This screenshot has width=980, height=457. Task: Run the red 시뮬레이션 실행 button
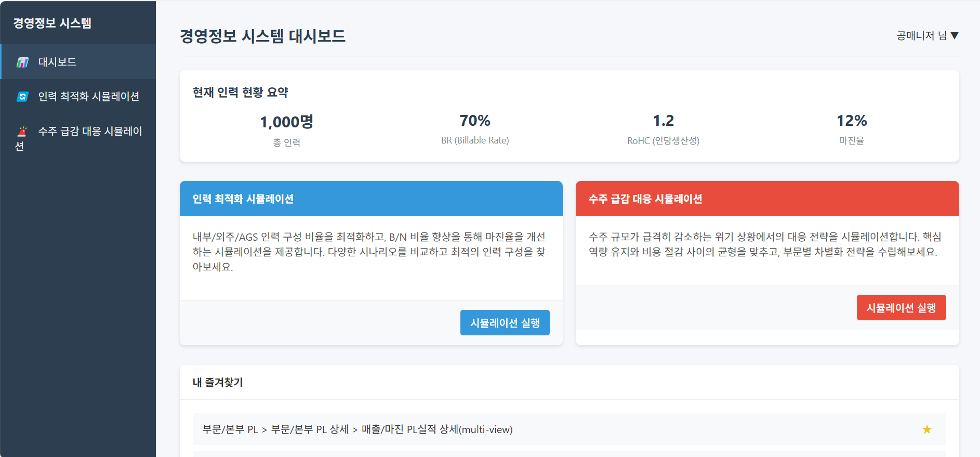tap(902, 308)
